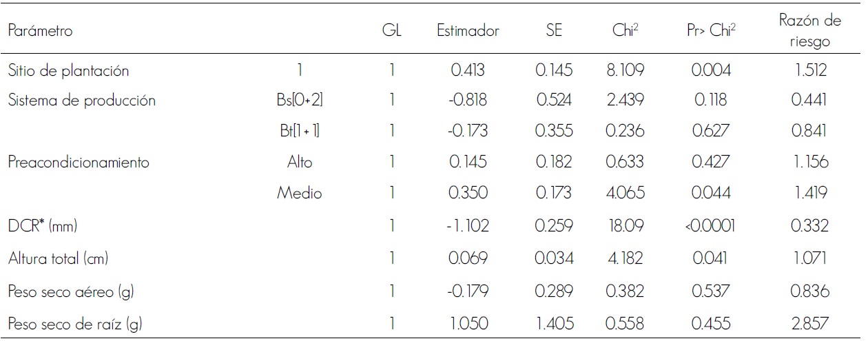Click the 2.857 risk ratio value
The height and width of the screenshot is (341, 868).
[809, 323]
